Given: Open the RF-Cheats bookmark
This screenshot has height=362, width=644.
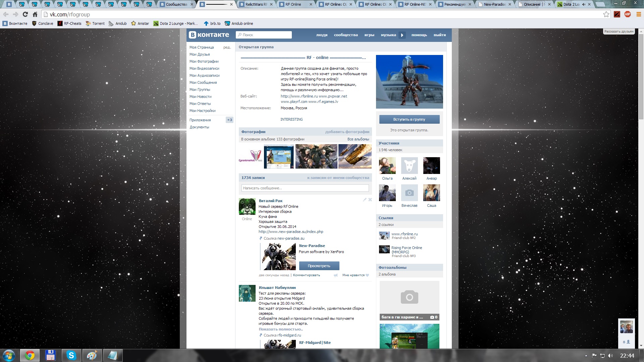Looking at the screenshot, I should 69,23.
